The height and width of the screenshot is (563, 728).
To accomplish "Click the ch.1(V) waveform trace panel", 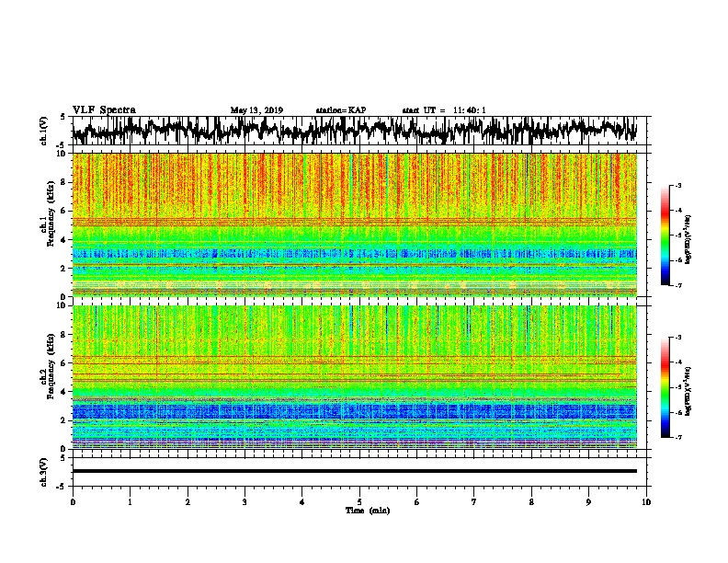I will click(x=359, y=131).
